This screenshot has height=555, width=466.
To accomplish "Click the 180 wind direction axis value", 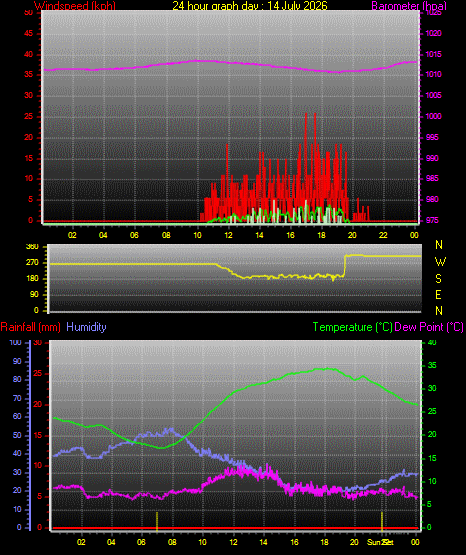I will point(32,279).
